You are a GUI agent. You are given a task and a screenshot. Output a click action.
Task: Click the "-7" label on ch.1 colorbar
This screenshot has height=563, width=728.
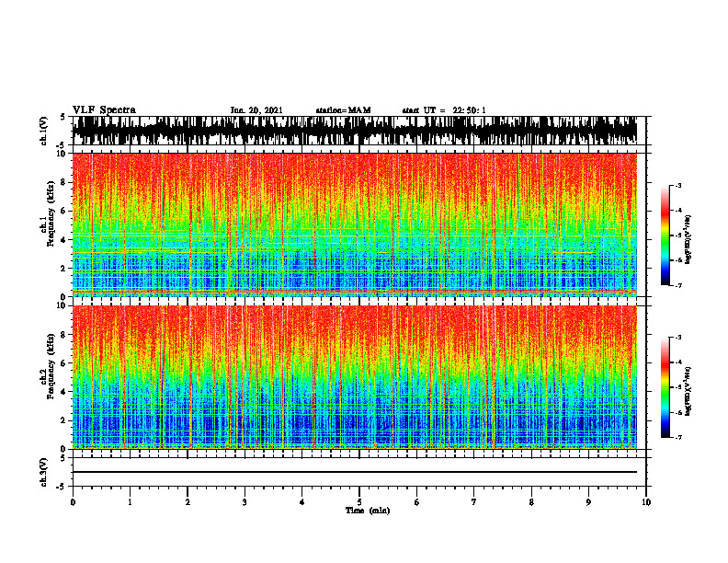click(678, 285)
